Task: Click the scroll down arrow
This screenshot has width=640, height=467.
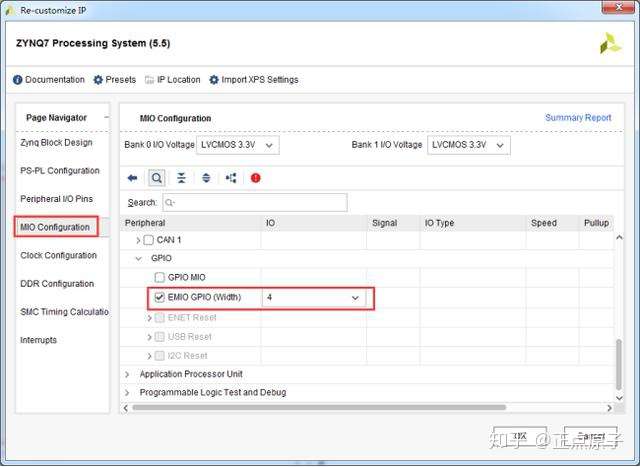Action: tap(619, 398)
